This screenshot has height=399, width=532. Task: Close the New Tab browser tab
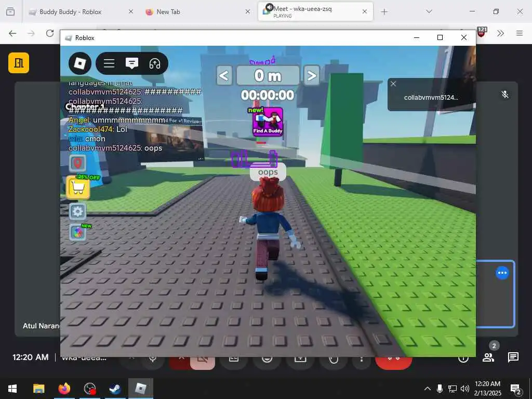coord(248,11)
